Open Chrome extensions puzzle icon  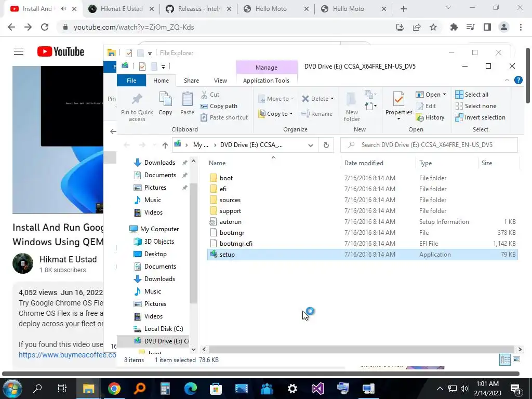pyautogui.click(x=454, y=27)
